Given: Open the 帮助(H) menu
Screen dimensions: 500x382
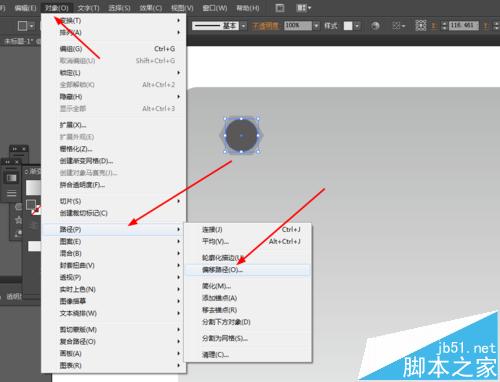Looking at the screenshot, I should click(247, 8).
